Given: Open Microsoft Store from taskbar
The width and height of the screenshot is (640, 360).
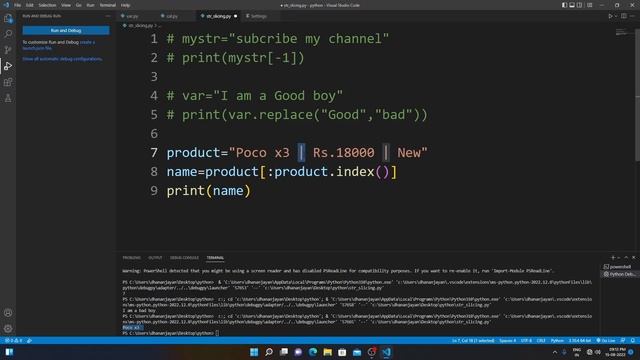Looking at the screenshot, I should [342, 352].
